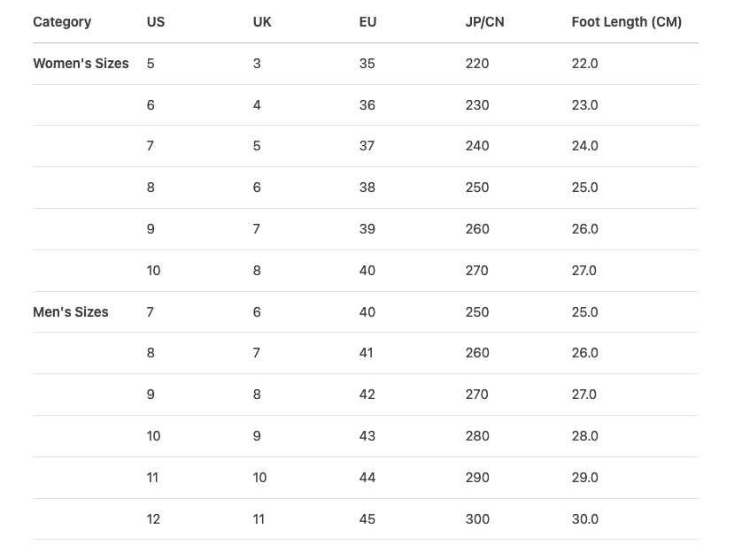Click the Category column header
The image size is (734, 560).
[x=62, y=22]
